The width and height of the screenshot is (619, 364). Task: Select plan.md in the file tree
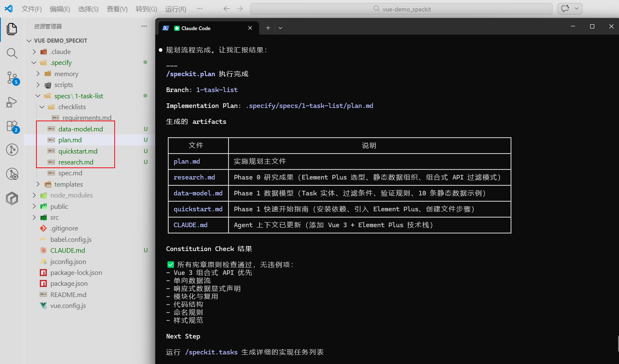click(x=70, y=140)
